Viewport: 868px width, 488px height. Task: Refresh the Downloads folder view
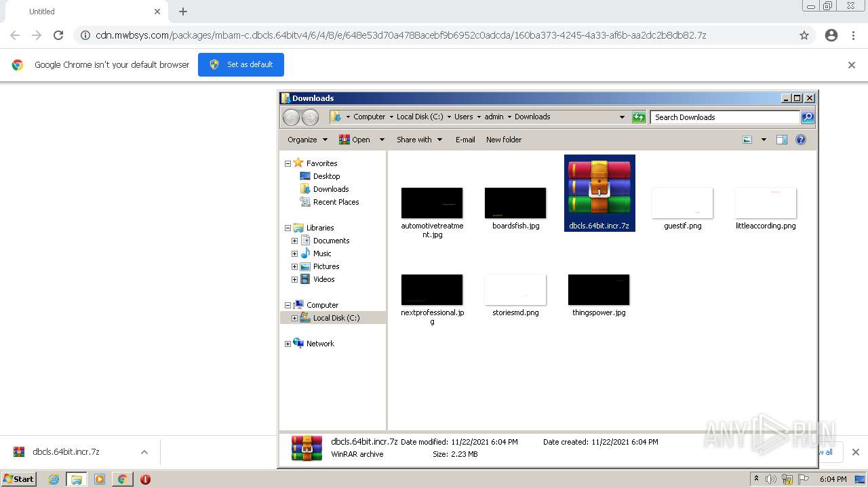[639, 117]
